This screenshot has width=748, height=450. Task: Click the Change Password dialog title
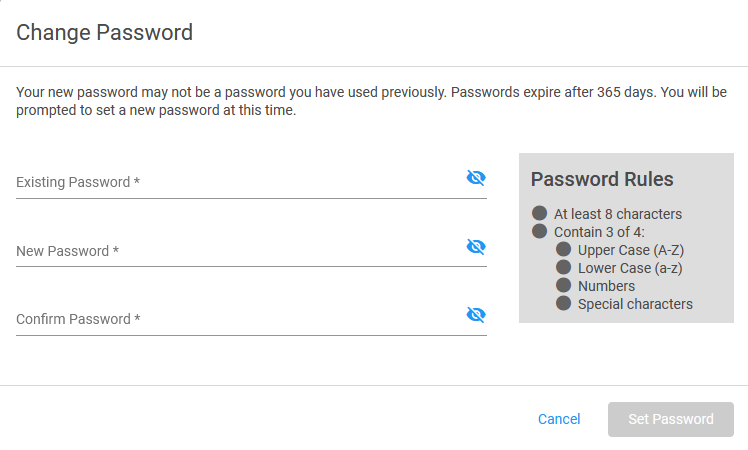[104, 32]
